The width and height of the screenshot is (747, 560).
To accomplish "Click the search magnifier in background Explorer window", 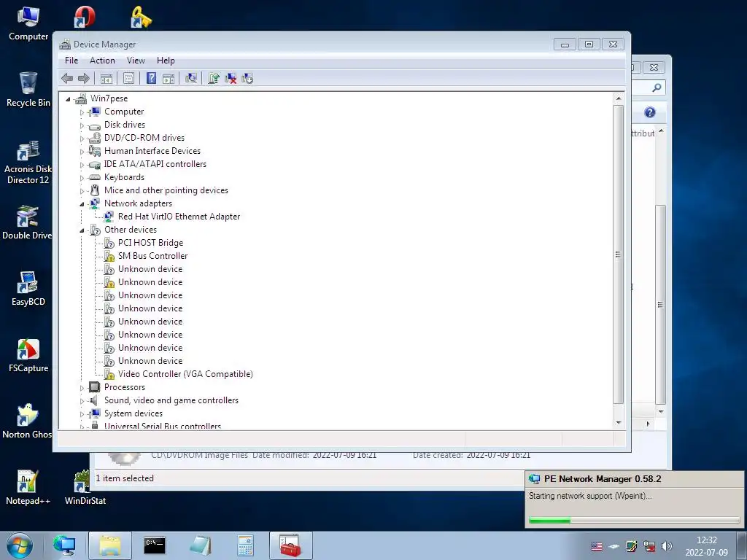I will point(657,87).
